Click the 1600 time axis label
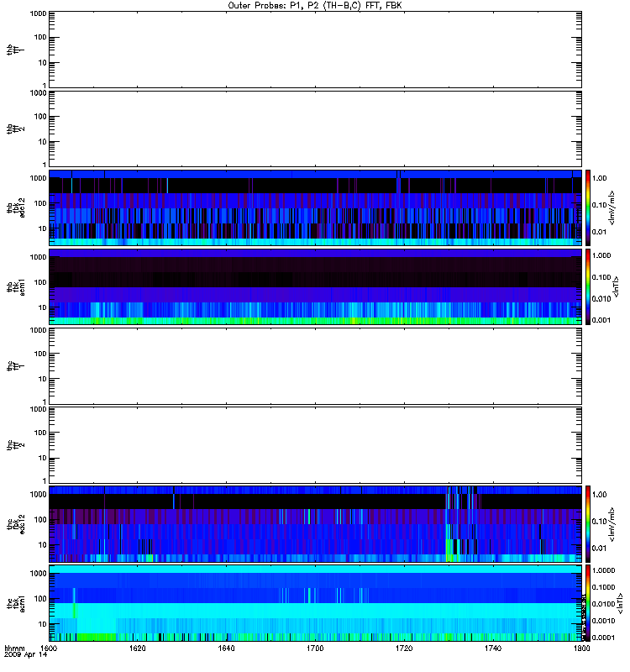 [x=49, y=648]
